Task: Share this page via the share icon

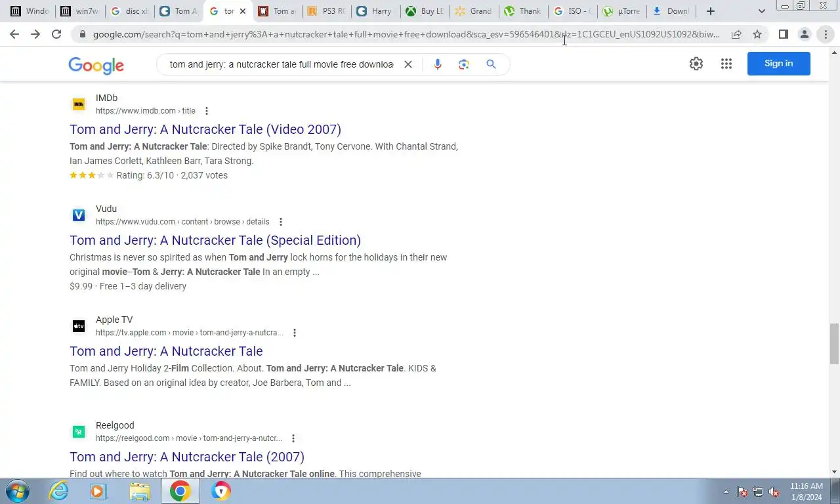Action: (x=736, y=34)
